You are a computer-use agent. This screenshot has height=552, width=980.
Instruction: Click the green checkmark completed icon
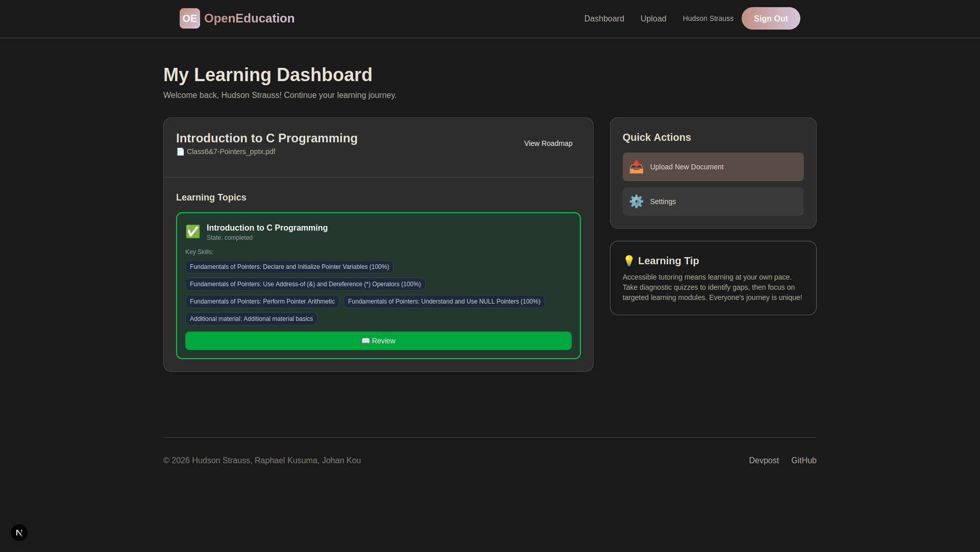pos(193,232)
